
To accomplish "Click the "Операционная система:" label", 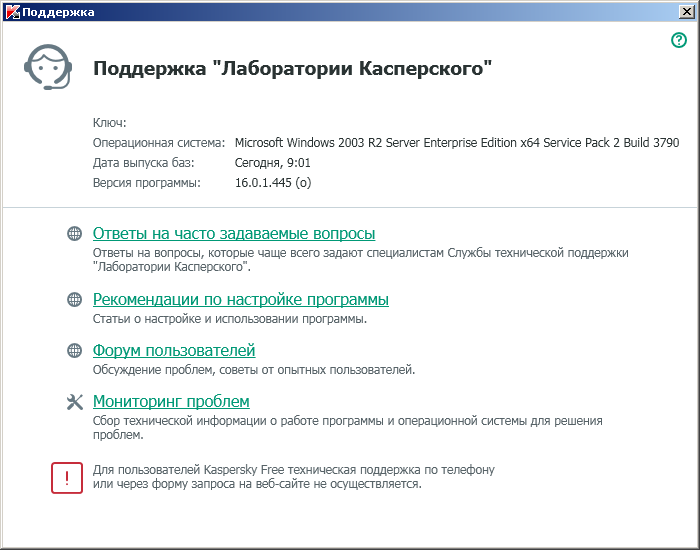I will pos(159,143).
